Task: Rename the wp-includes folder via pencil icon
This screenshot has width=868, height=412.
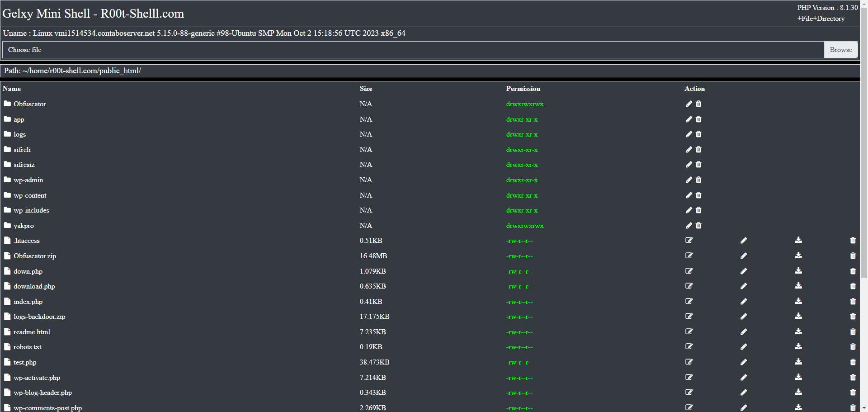Action: 689,210
